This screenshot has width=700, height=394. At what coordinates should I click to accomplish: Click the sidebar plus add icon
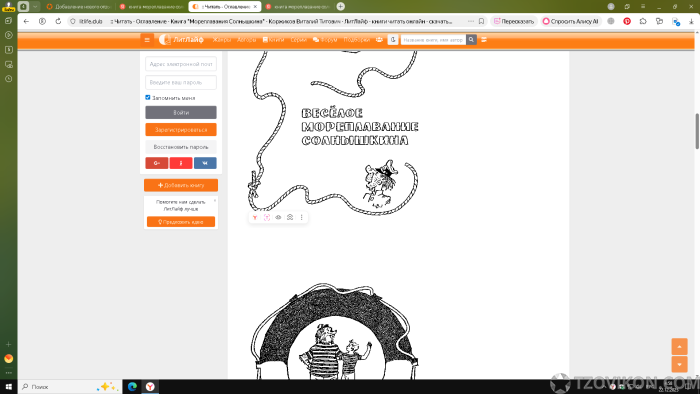[8, 344]
